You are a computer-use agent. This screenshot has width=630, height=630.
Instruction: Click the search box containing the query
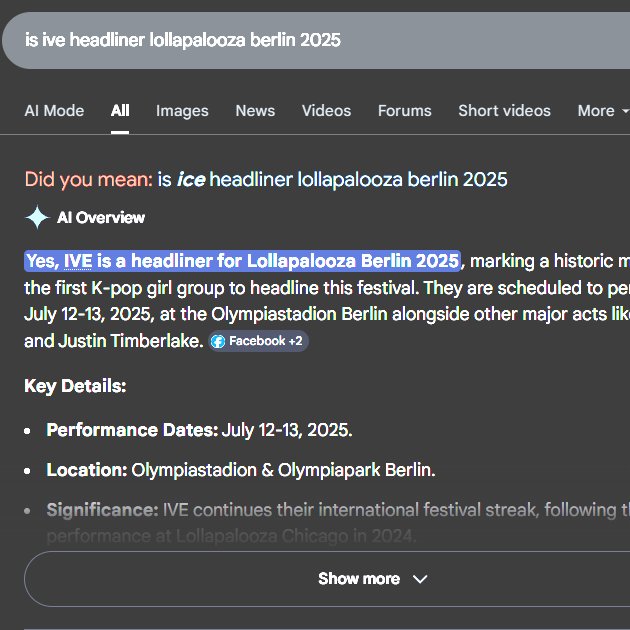point(316,40)
